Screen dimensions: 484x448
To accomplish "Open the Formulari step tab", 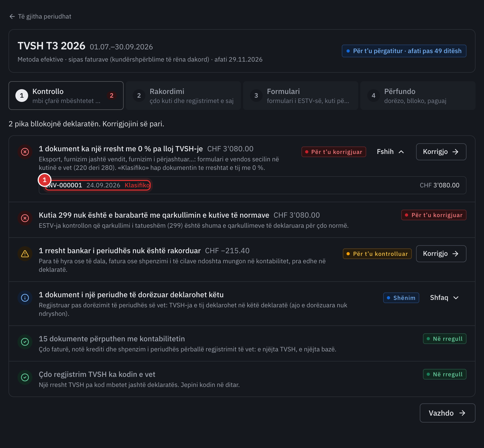I will point(301,96).
